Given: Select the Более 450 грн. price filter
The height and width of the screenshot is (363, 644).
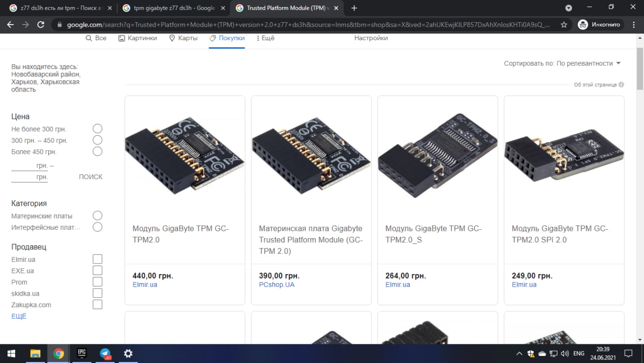Looking at the screenshot, I should (x=98, y=151).
